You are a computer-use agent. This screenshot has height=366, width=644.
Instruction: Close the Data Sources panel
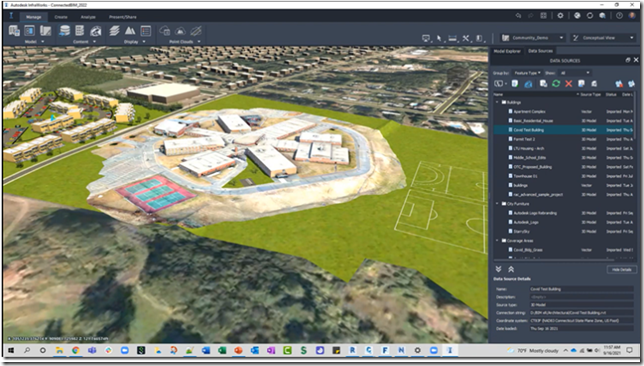(636, 60)
